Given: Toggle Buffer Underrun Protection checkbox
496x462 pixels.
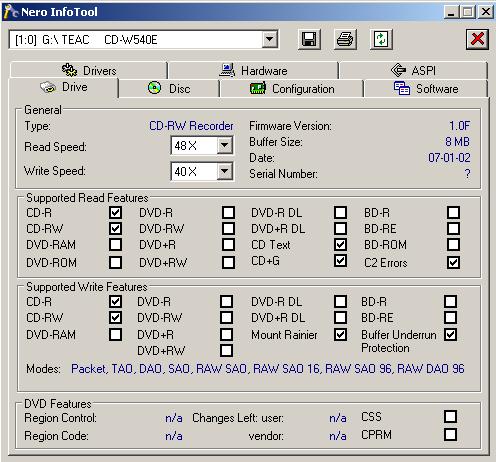Looking at the screenshot, I should click(450, 334).
